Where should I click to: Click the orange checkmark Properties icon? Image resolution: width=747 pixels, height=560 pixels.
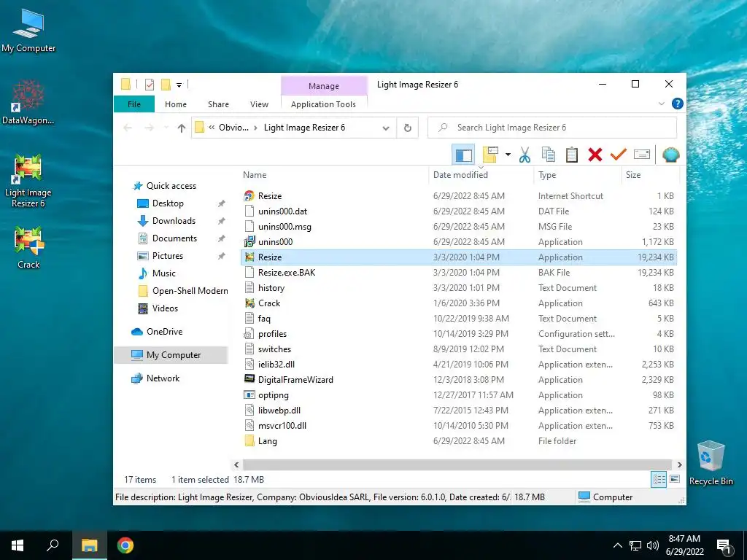coord(619,155)
